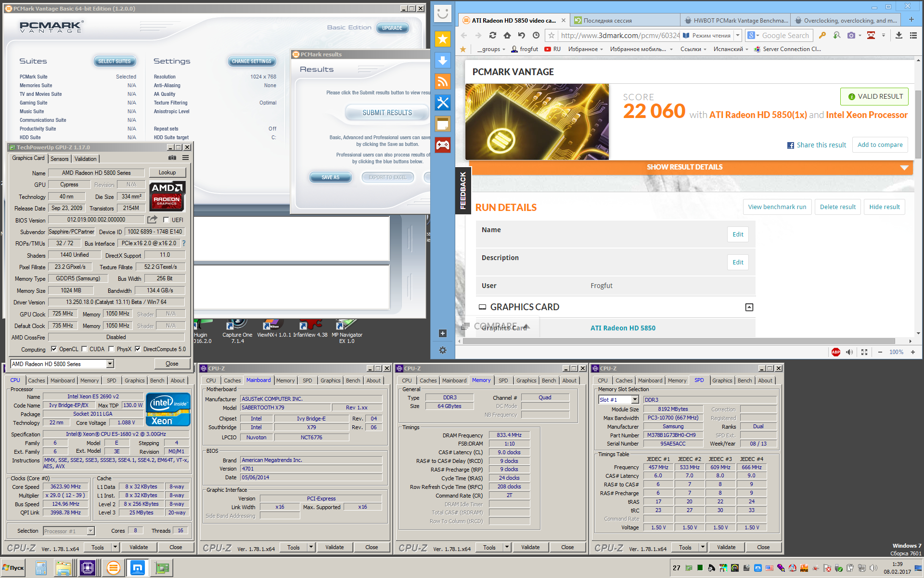Open Tools dropdown arrow in first CPU-Z window
This screenshot has height=578, width=924.
point(115,547)
